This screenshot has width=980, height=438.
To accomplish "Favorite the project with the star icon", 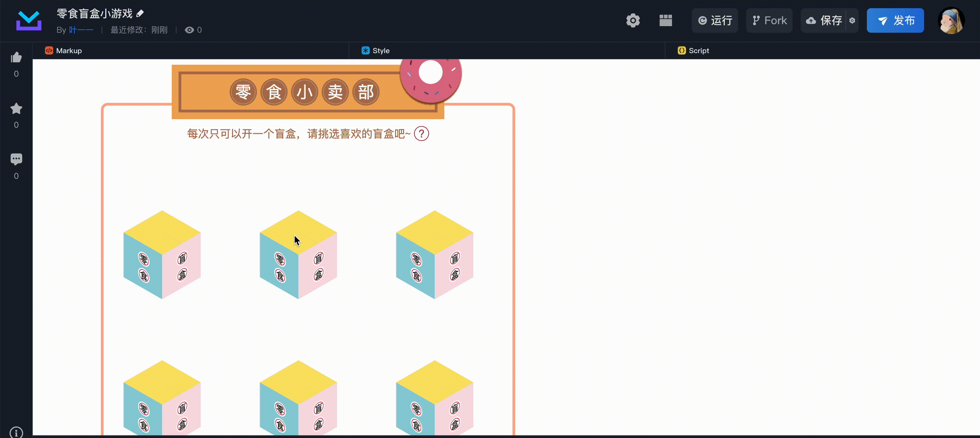I will 16,109.
